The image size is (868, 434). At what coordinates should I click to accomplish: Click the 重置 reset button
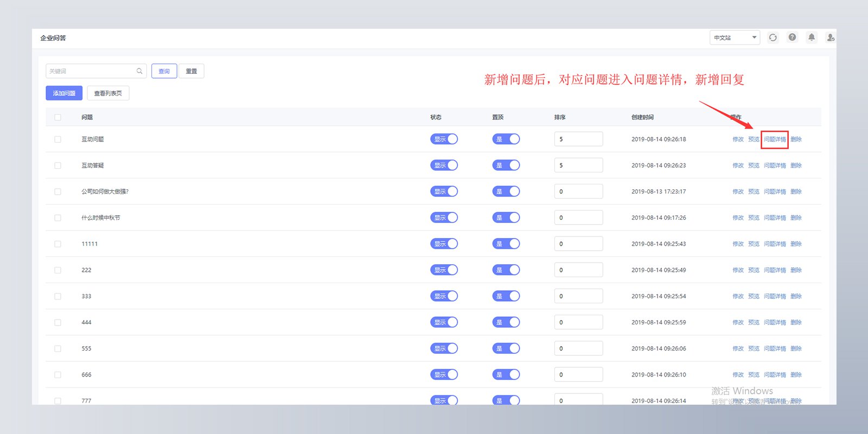(192, 71)
